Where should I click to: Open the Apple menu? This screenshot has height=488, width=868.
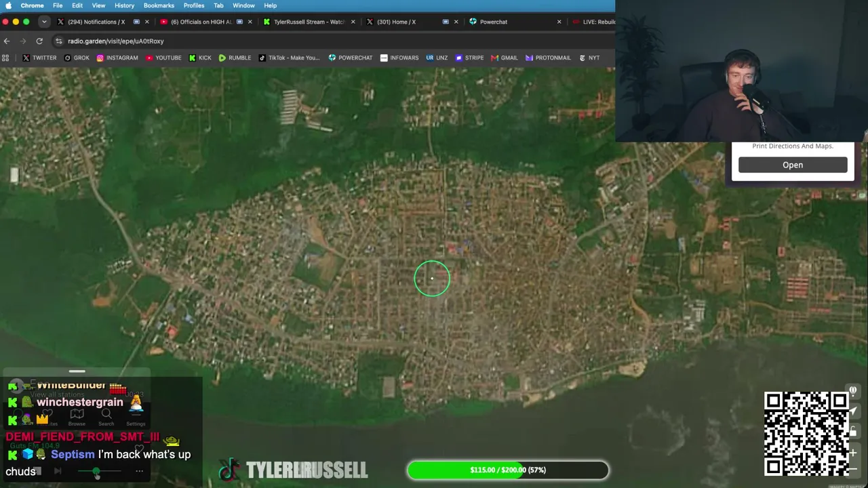[9, 5]
